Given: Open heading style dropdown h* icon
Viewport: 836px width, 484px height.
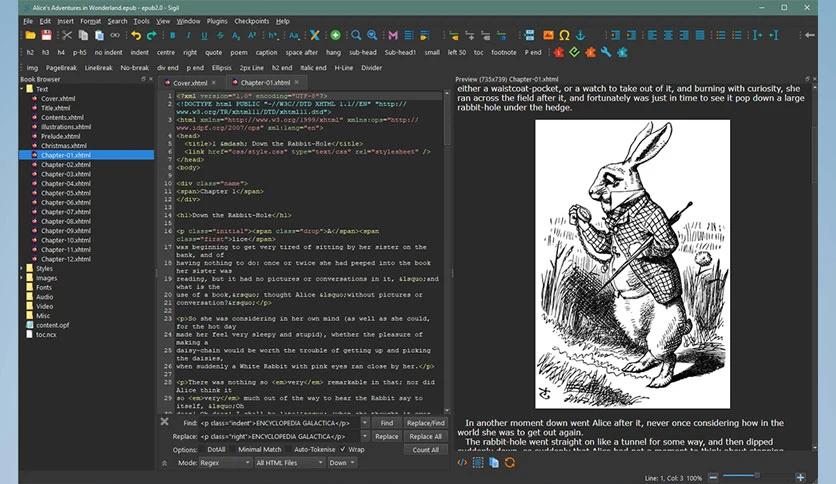Looking at the screenshot, I should [x=274, y=35].
